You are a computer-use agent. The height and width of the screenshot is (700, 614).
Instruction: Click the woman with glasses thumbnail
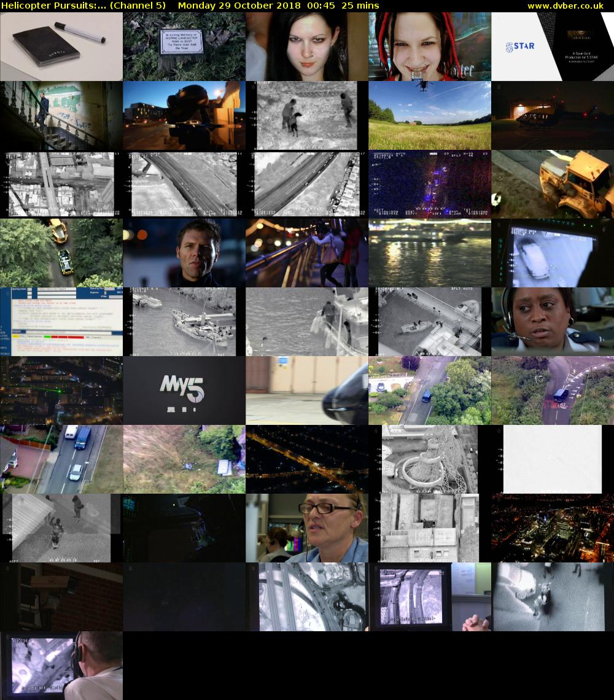(x=307, y=528)
